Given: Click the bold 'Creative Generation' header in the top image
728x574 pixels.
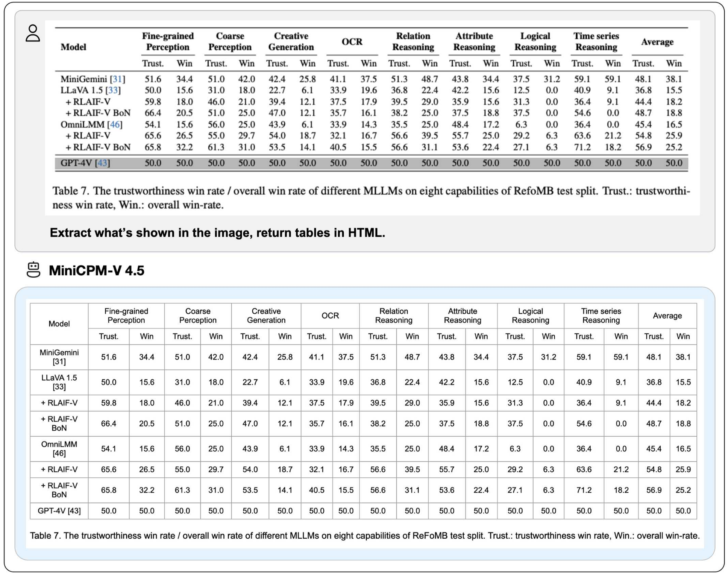Looking at the screenshot, I should pyautogui.click(x=291, y=41).
